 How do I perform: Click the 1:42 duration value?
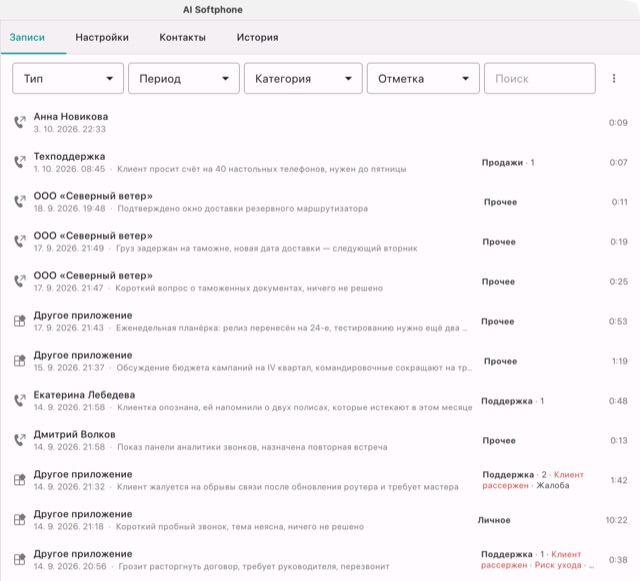coord(619,481)
